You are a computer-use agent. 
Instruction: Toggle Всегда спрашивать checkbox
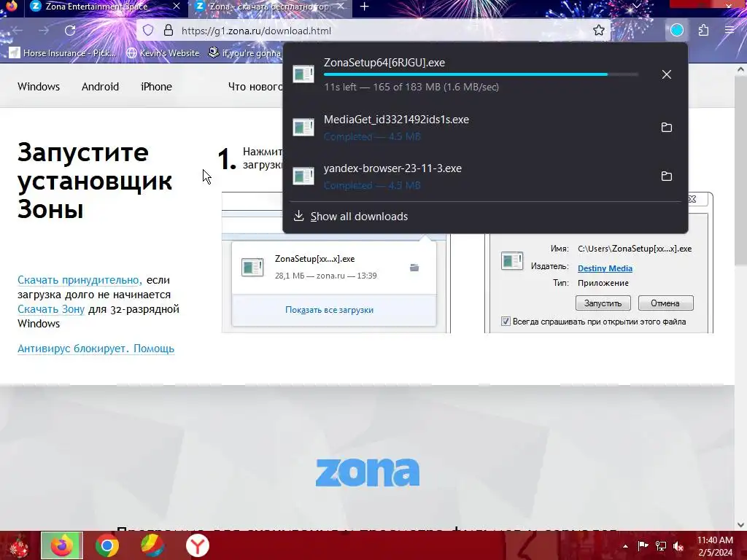point(506,322)
